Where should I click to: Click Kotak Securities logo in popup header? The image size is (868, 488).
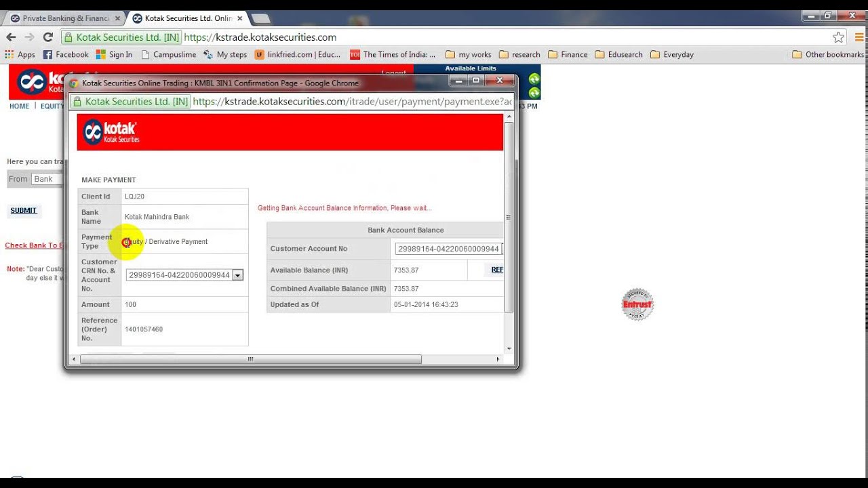tap(111, 132)
